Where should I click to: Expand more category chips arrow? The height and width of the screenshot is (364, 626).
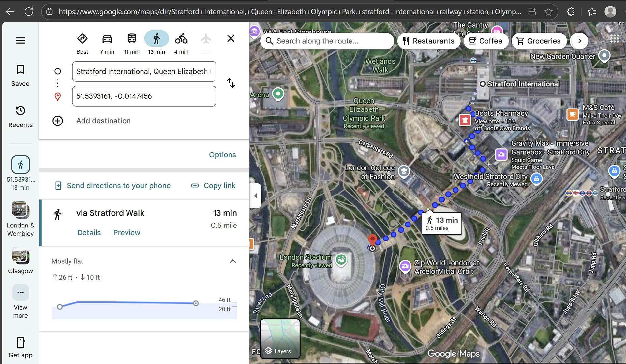pyautogui.click(x=580, y=41)
